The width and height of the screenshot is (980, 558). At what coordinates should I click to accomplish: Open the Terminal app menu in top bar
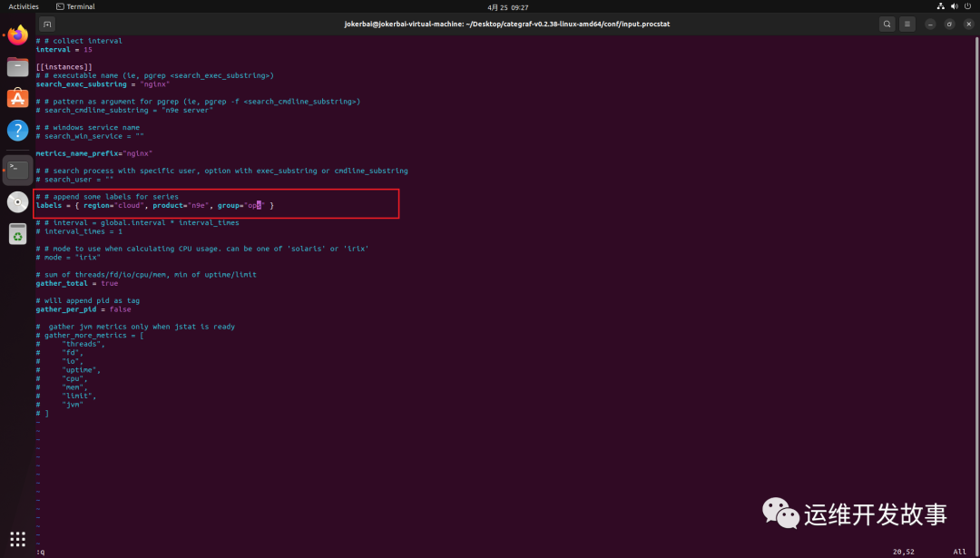(x=74, y=6)
